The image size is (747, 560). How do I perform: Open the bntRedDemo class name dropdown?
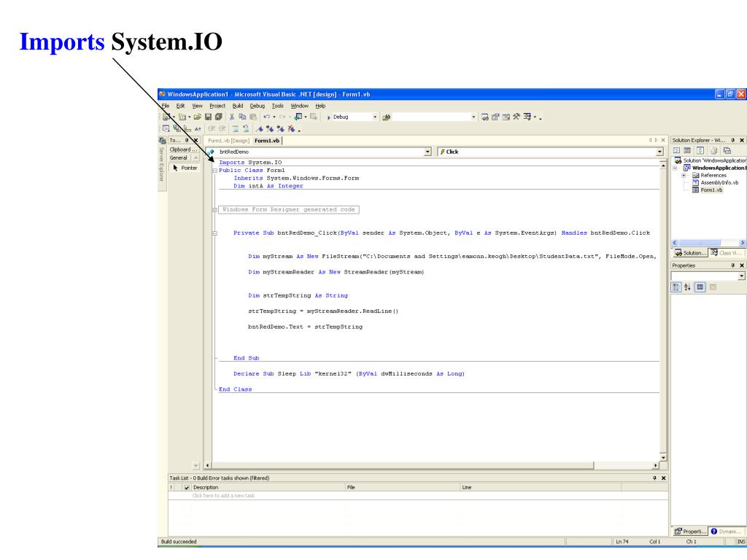tap(427, 152)
